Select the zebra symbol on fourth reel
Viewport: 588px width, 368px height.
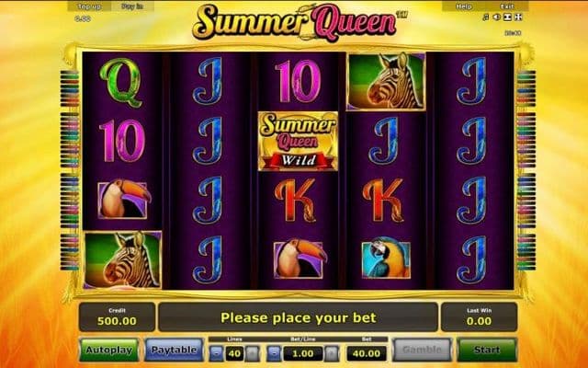(x=386, y=82)
